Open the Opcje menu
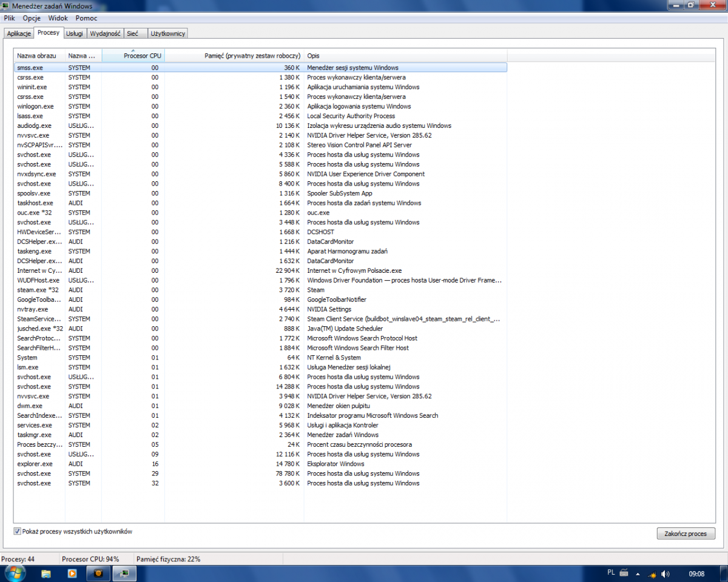 (x=32, y=18)
